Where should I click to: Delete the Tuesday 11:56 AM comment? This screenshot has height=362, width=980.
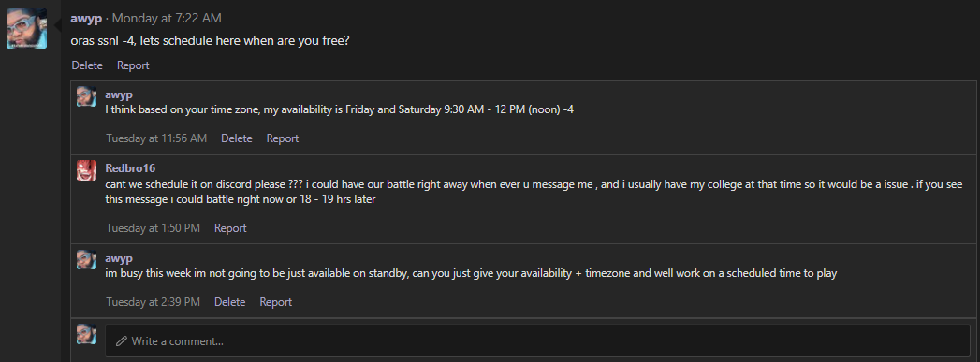coord(236,138)
